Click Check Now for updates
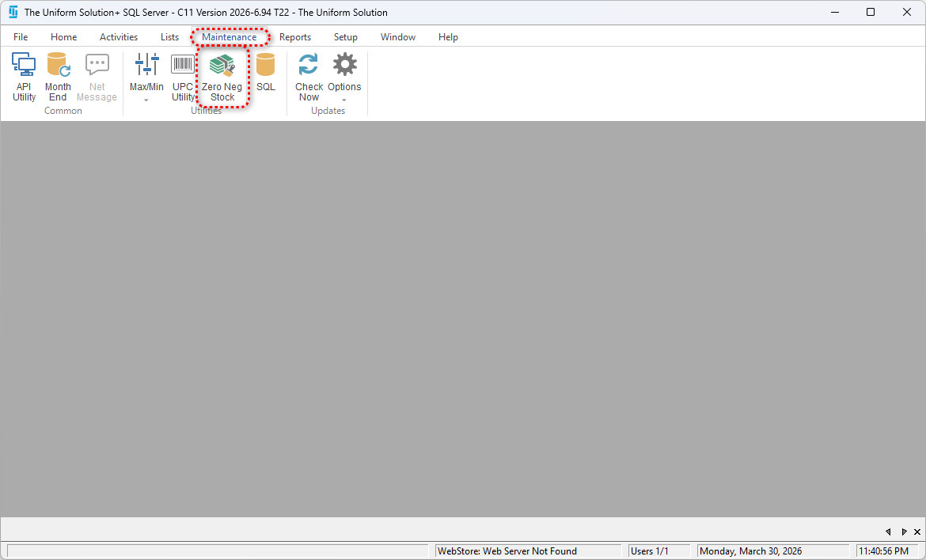Viewport: 926px width, 560px height. click(309, 78)
